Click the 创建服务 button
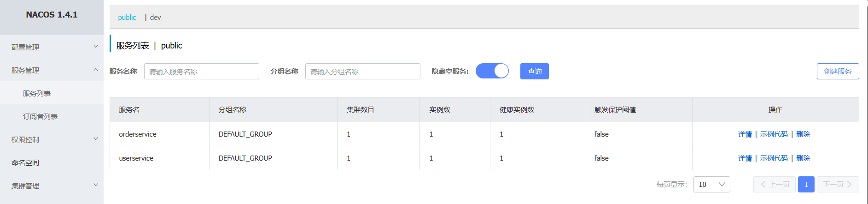Screen dimensions: 868x204 pyautogui.click(x=838, y=72)
